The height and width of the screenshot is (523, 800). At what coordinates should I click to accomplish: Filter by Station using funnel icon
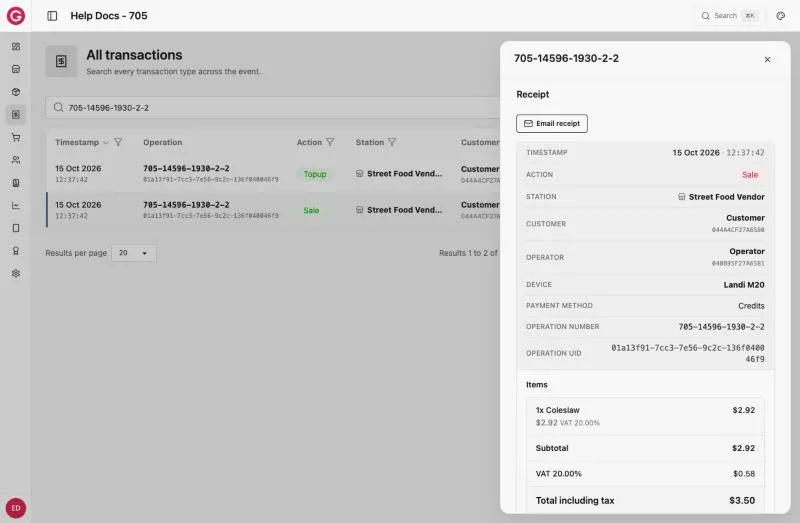click(392, 142)
